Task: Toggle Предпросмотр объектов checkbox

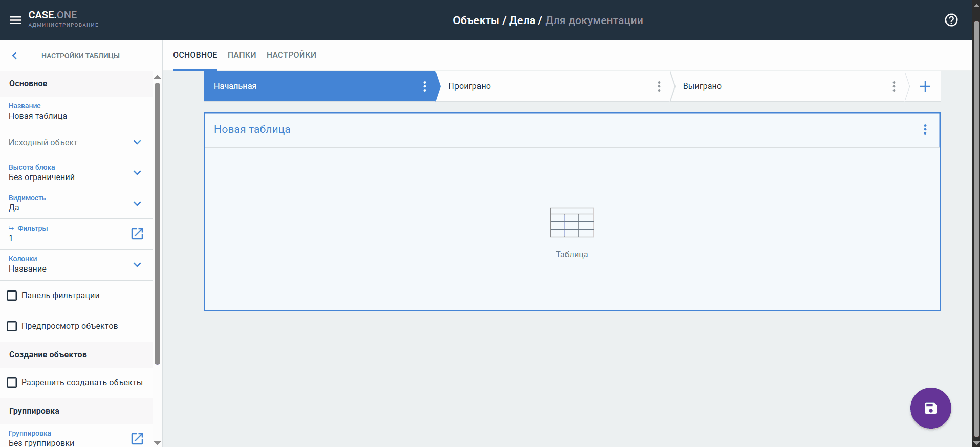Action: click(12, 326)
